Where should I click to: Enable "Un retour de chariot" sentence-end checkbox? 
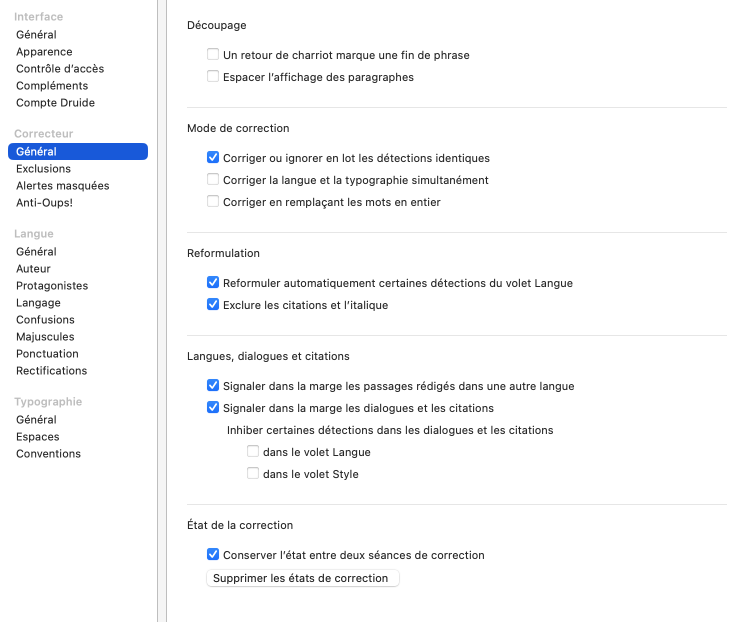213,55
